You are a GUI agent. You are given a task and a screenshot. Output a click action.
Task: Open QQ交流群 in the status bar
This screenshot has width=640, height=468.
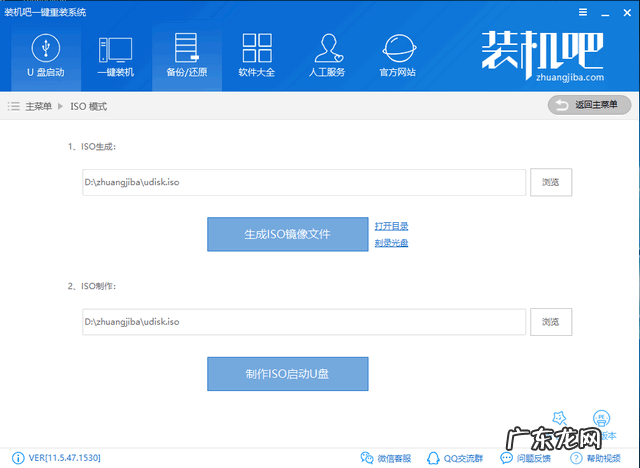tap(455, 458)
